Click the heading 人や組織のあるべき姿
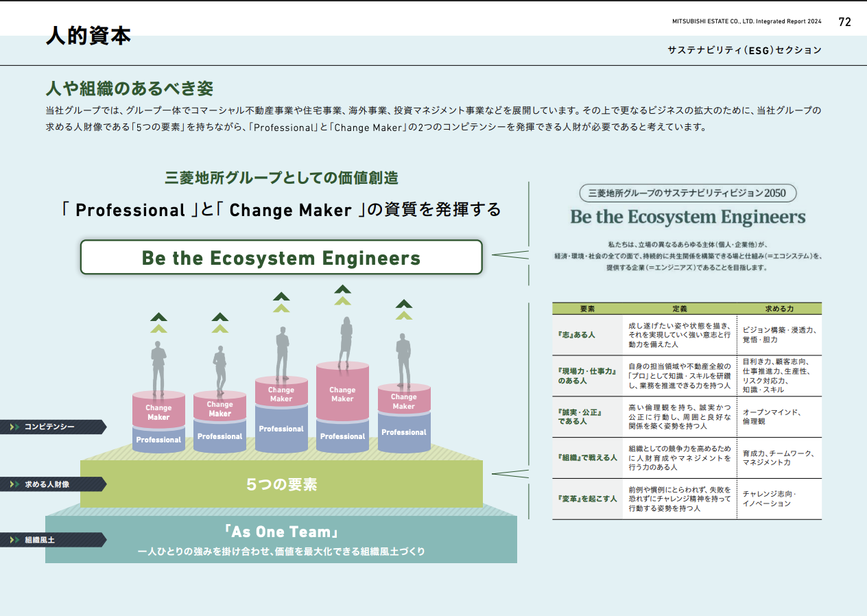 (130, 88)
